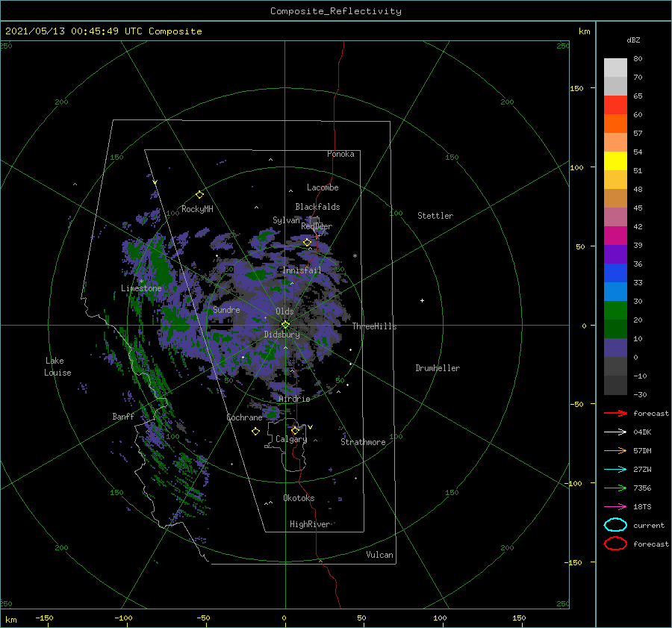The height and width of the screenshot is (628, 672).
Task: Select the violet 36-39 dBZ color swatch
Action: [615, 255]
